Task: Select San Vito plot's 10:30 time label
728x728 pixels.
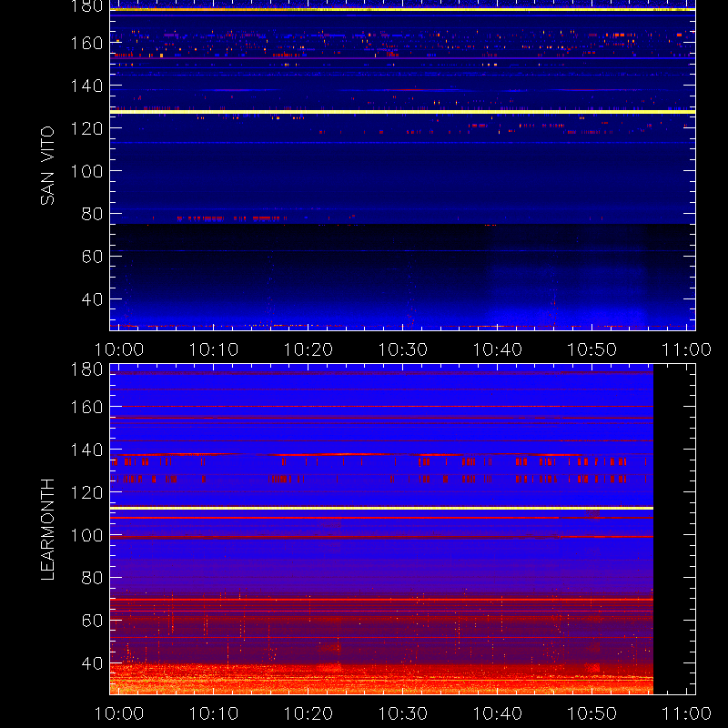Action: 403,349
